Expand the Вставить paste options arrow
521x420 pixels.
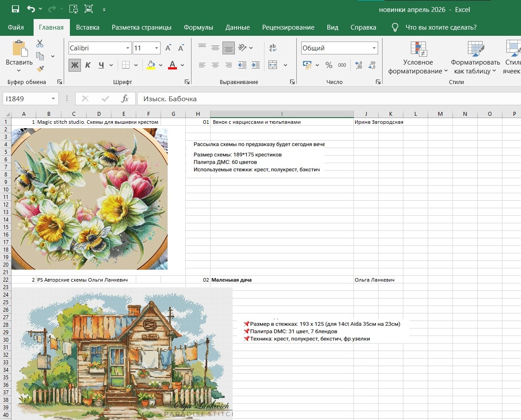pyautogui.click(x=19, y=70)
